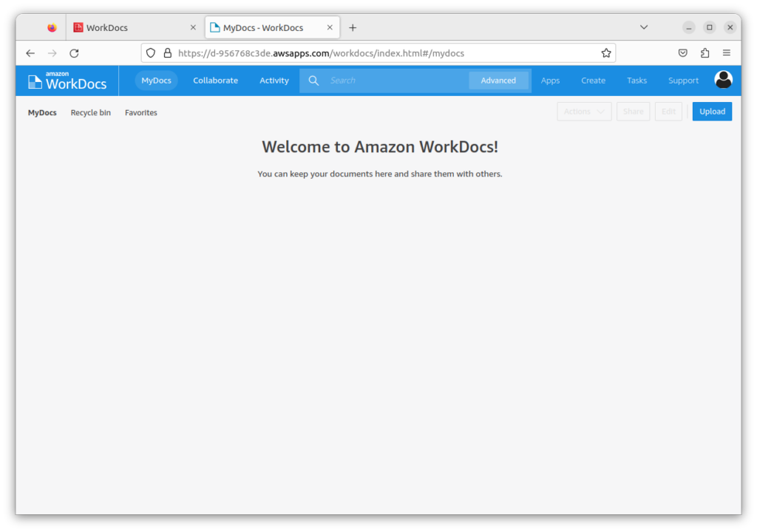The image size is (757, 532).
Task: Click inside the Search field
Action: pyautogui.click(x=392, y=80)
